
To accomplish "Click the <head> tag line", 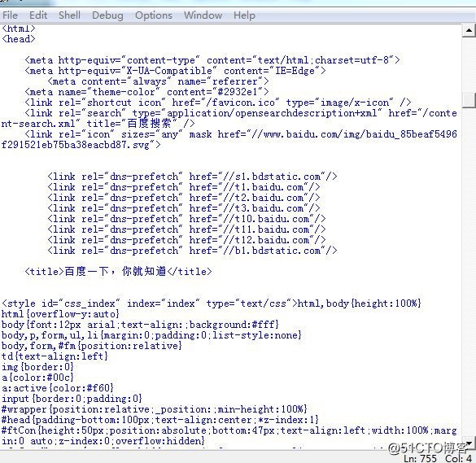I will click(x=19, y=39).
